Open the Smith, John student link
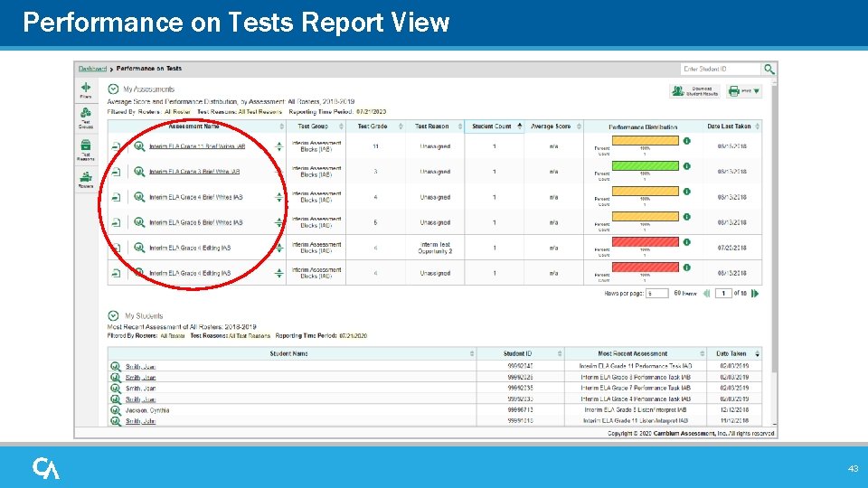The width and height of the screenshot is (868, 488). coord(141,421)
